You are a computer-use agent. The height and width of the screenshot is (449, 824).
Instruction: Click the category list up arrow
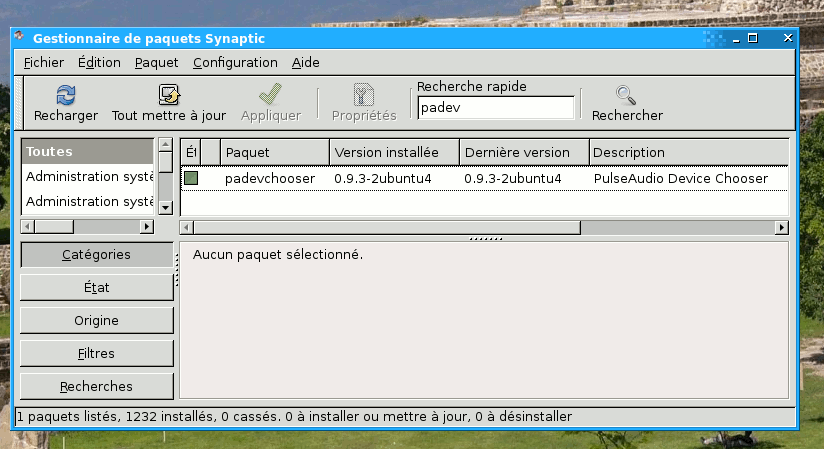click(166, 145)
